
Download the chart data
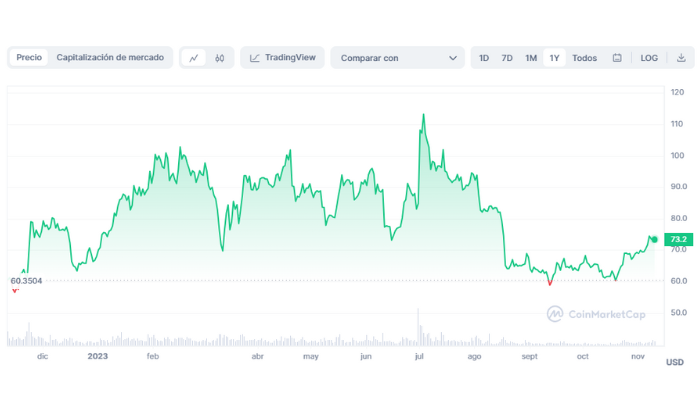[x=681, y=58]
